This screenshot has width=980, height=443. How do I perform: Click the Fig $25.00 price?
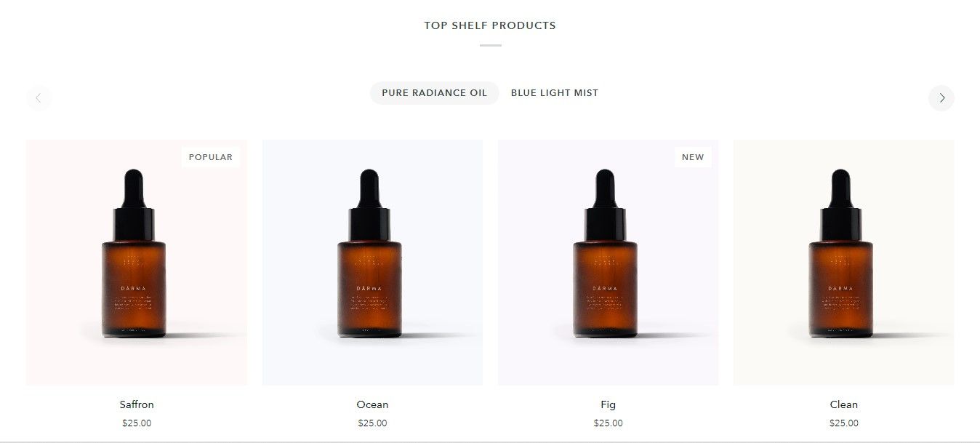click(608, 423)
